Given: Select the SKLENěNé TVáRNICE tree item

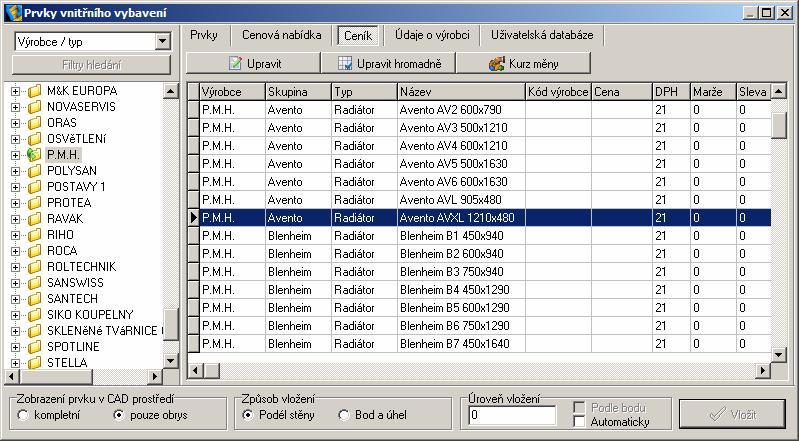Looking at the screenshot, I should (x=104, y=331).
